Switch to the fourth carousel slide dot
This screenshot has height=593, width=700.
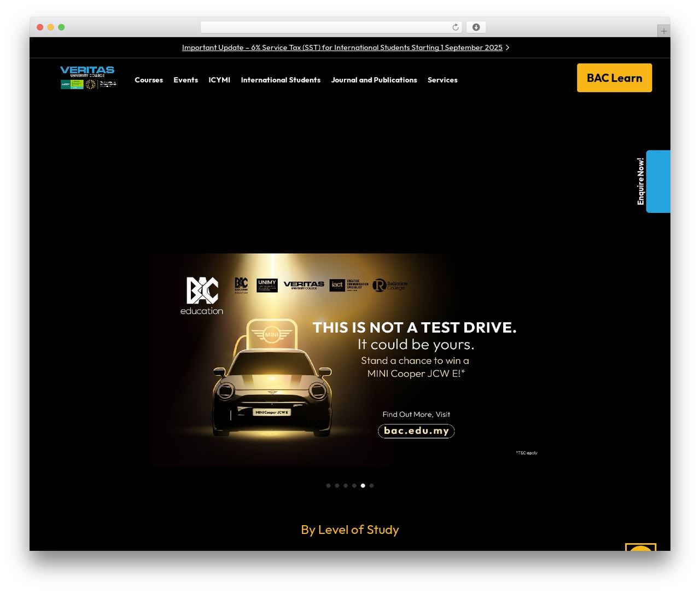pos(354,486)
